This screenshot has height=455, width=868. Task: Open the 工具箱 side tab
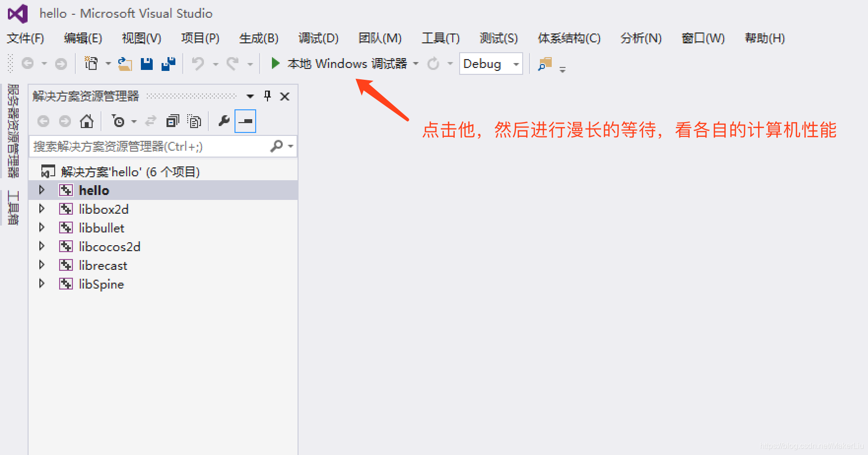point(13,207)
